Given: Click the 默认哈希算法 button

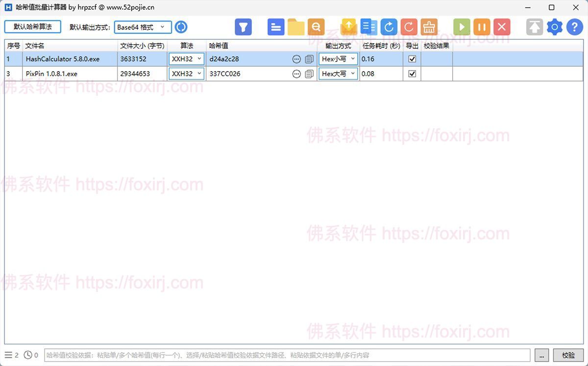Looking at the screenshot, I should [33, 26].
